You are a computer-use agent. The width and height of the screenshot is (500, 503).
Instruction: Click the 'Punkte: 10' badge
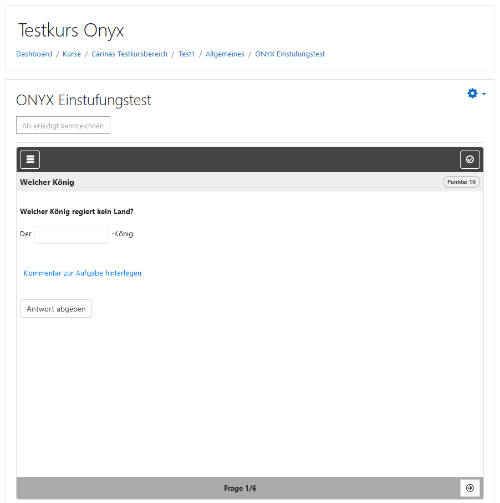tap(461, 182)
